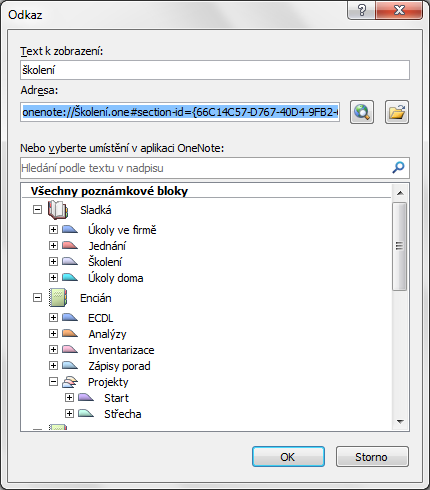Confirm the link with OK
Screen dimensions: 430x490
point(288,457)
